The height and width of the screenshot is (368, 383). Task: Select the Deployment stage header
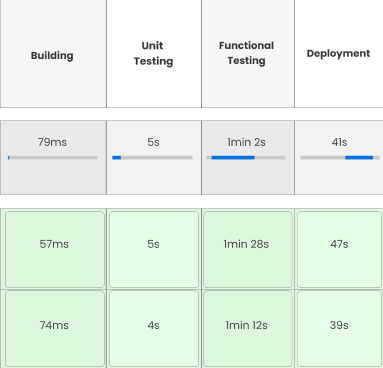(339, 54)
